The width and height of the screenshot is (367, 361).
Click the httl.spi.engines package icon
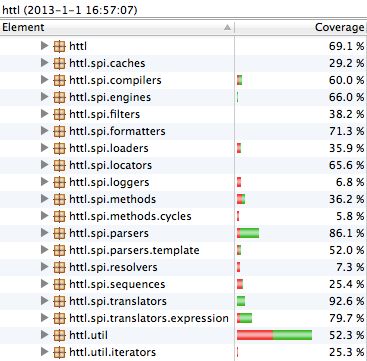click(59, 97)
